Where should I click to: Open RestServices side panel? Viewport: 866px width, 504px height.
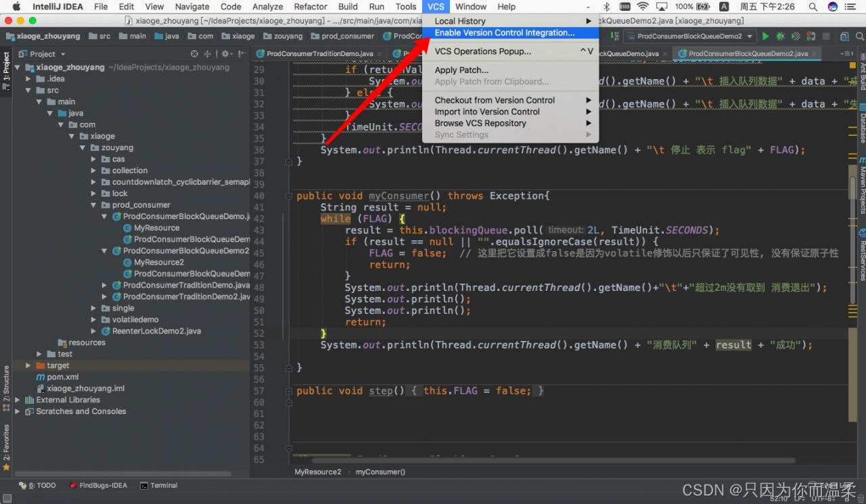(x=862, y=256)
